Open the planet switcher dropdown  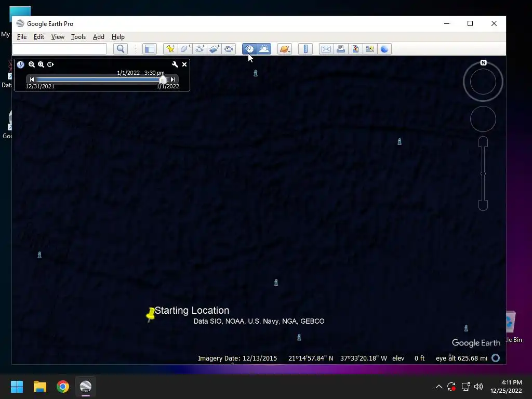pyautogui.click(x=285, y=49)
